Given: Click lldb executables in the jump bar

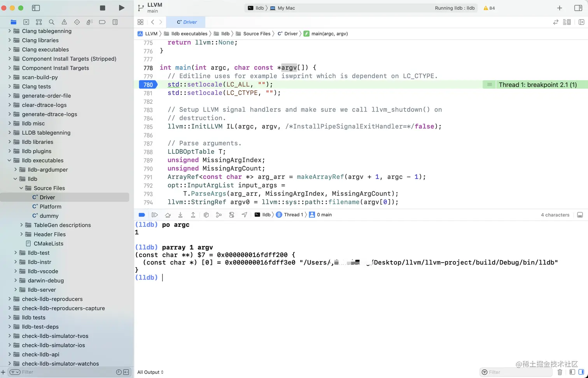Looking at the screenshot, I should 186,34.
